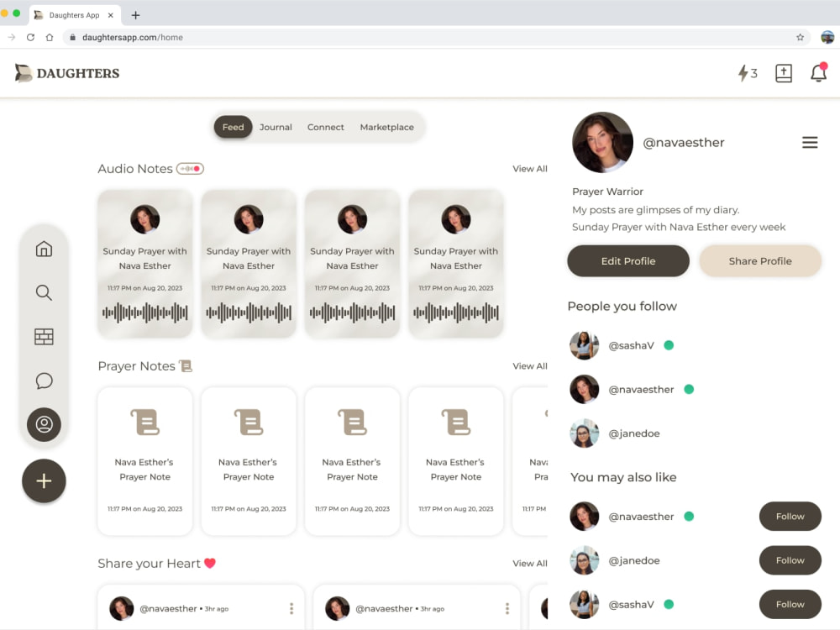Click the large @navaesther profile photo
The width and height of the screenshot is (840, 630).
tap(602, 143)
